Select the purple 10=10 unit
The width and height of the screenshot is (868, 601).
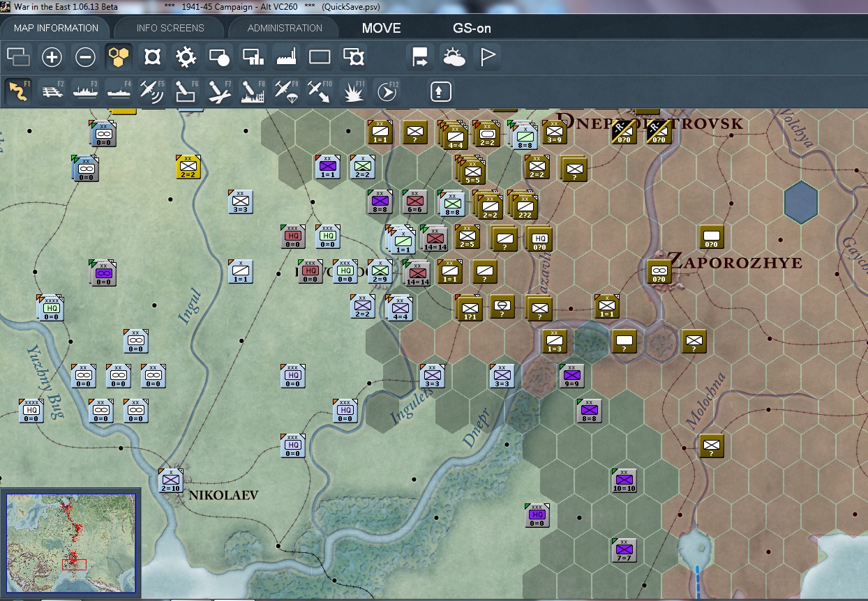point(624,480)
